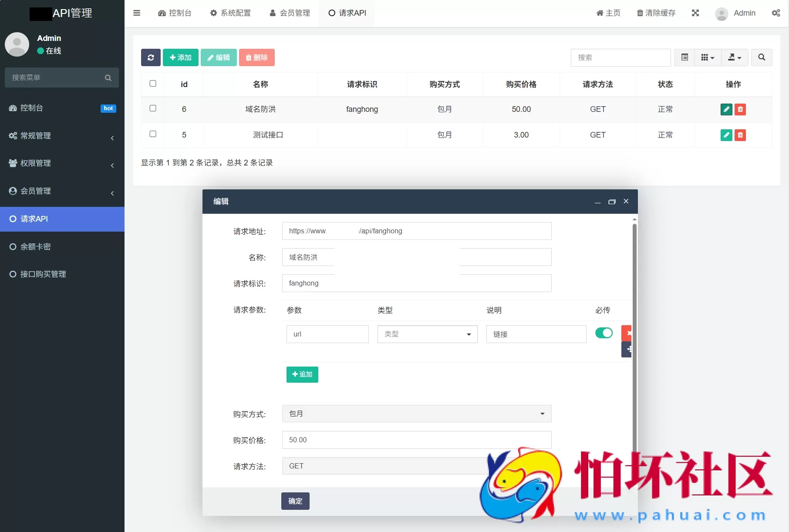Select all rows via header checkbox
789x532 pixels.
pyautogui.click(x=153, y=84)
